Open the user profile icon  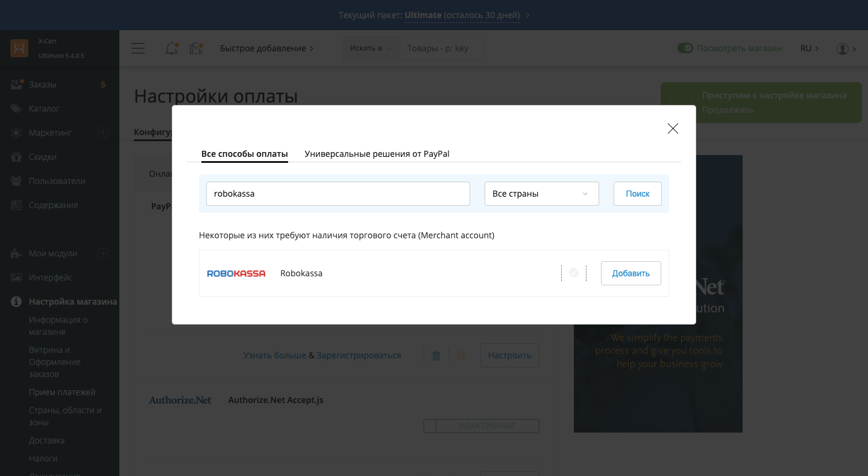(x=843, y=48)
